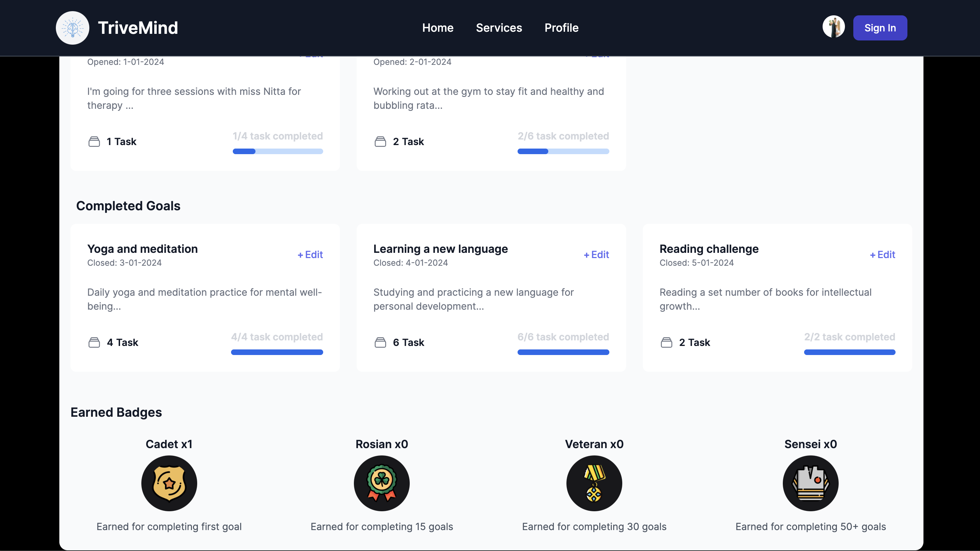Click task icon beside 4 Task
The image size is (980, 551).
(94, 342)
